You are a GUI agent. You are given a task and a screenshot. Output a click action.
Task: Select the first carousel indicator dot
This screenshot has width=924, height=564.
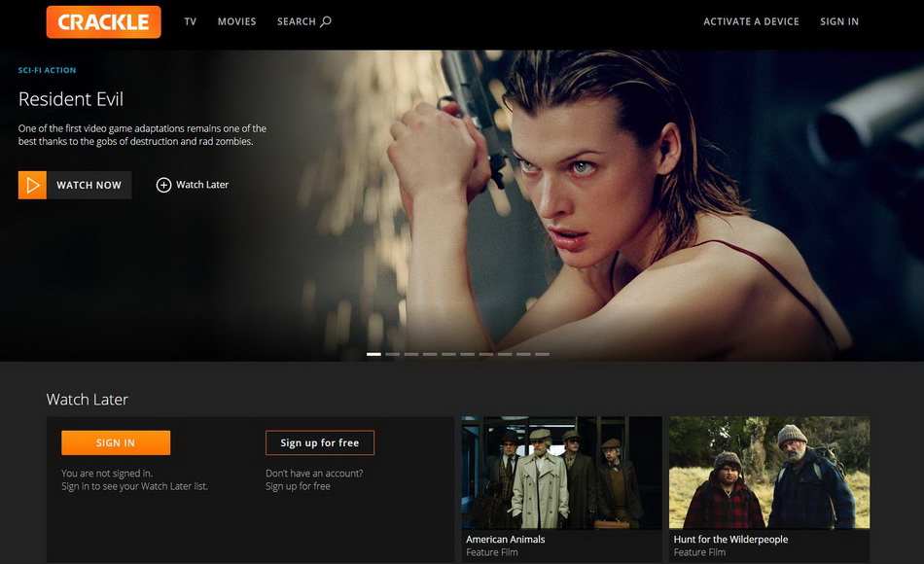pyautogui.click(x=374, y=354)
